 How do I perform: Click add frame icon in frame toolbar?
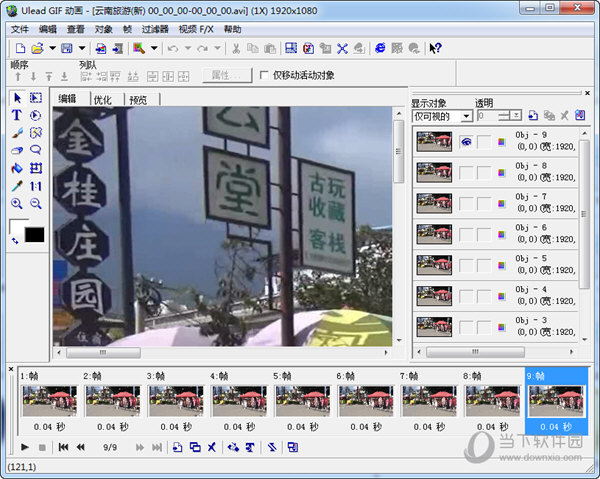click(x=177, y=447)
